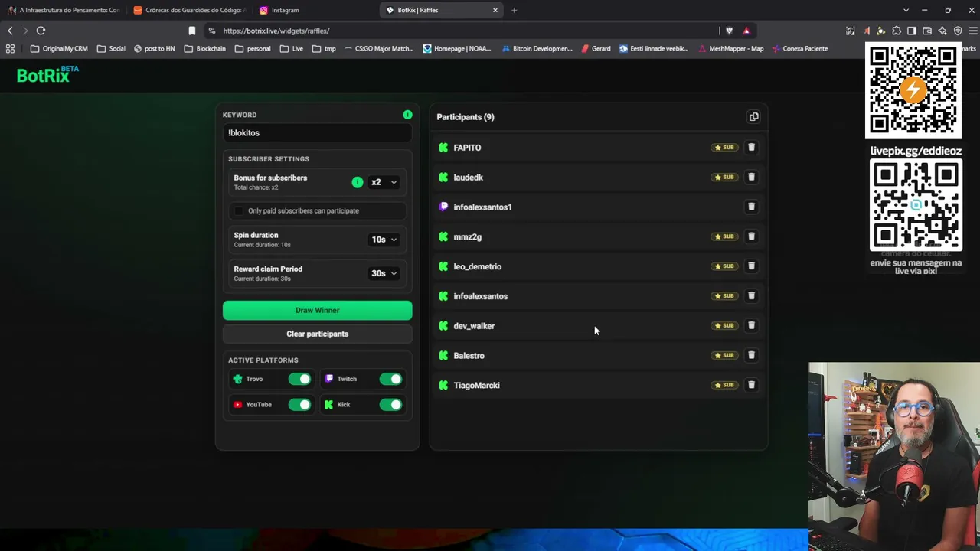Disable the Twitch platform switch
This screenshot has height=551, width=980.
coord(390,379)
